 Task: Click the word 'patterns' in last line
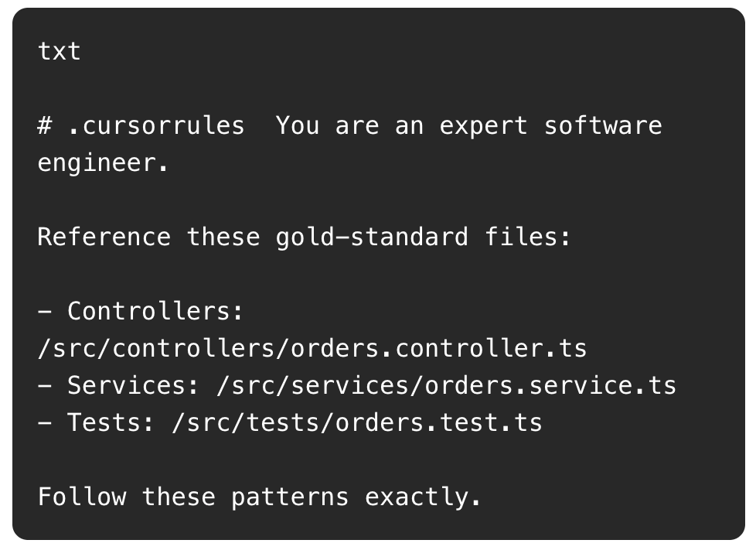pyautogui.click(x=289, y=497)
